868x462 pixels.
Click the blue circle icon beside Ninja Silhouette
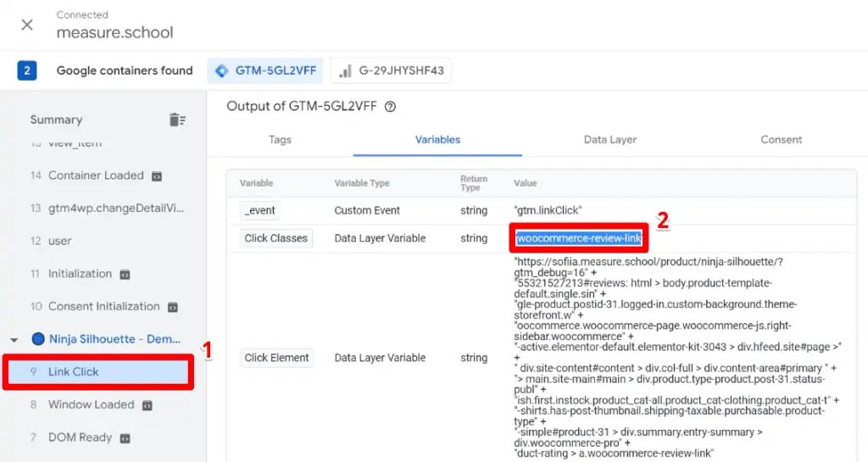[x=38, y=338]
